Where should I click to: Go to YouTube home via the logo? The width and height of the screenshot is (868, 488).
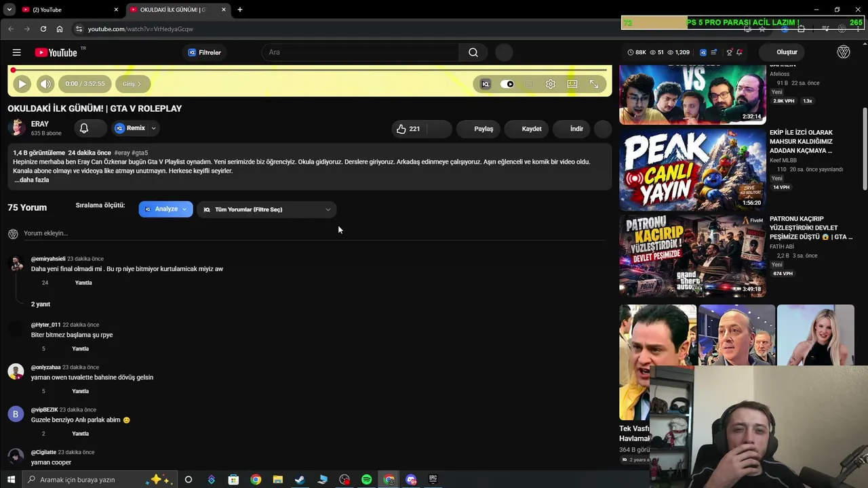(x=56, y=52)
